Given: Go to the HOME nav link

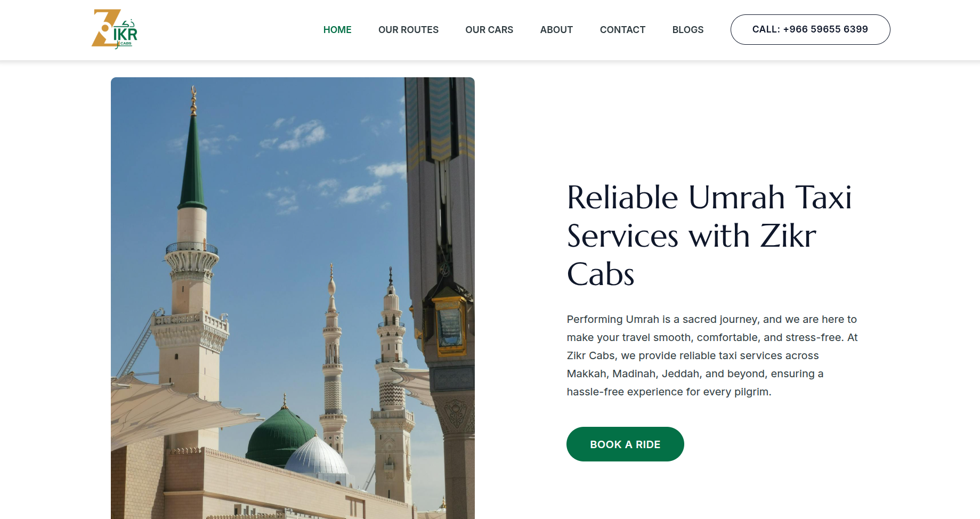Looking at the screenshot, I should [x=337, y=30].
